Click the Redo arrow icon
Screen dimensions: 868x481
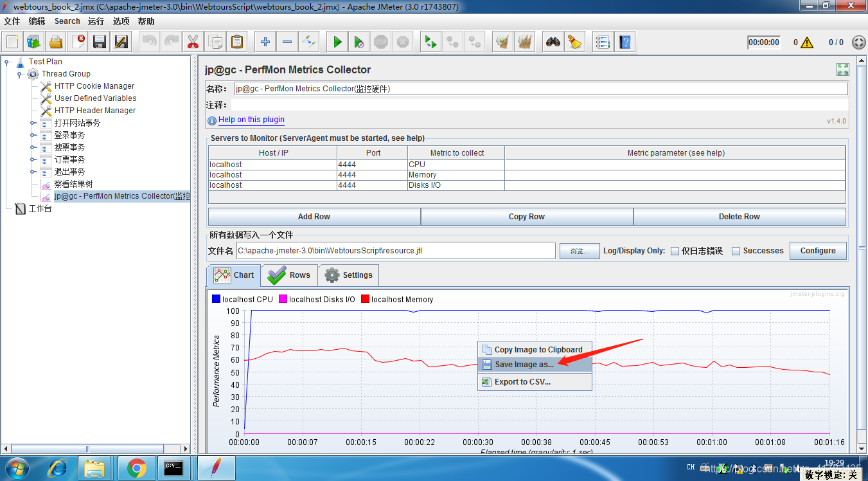(x=172, y=42)
